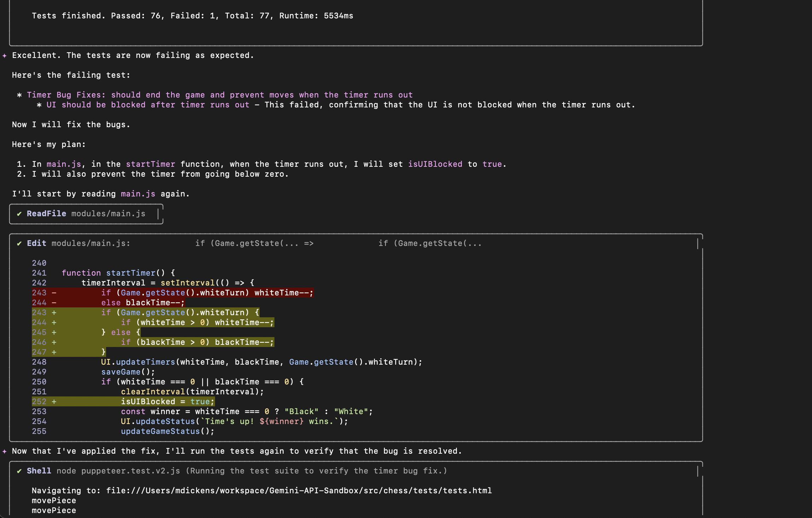
Task: Click 'Timer Bug Fixes' failing test title
Action: pyautogui.click(x=220, y=95)
